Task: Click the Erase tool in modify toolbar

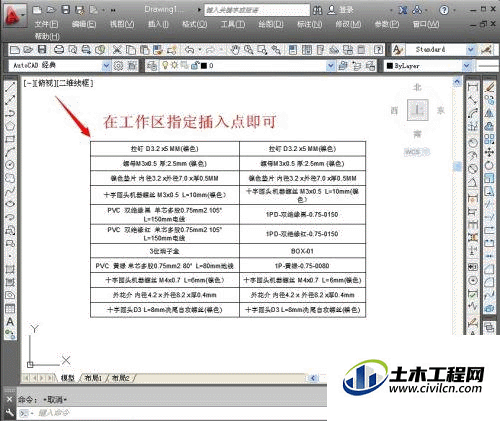Action: tap(489, 87)
